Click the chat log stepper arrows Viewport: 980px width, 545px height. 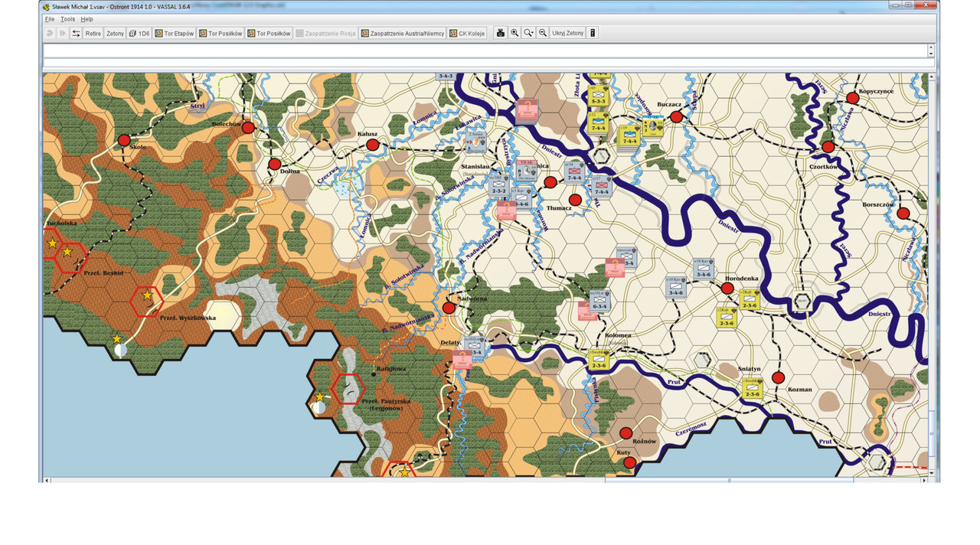coord(931,51)
